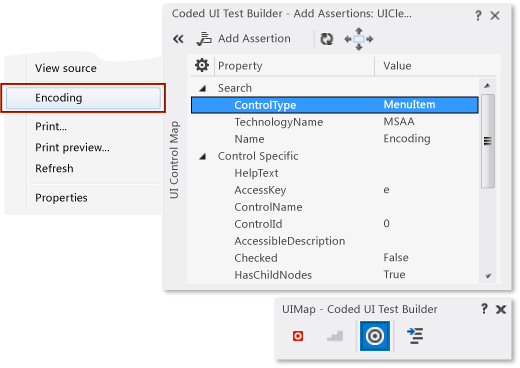Click the gear icon beside Property header
Image resolution: width=520 pixels, height=368 pixels.
coord(202,65)
